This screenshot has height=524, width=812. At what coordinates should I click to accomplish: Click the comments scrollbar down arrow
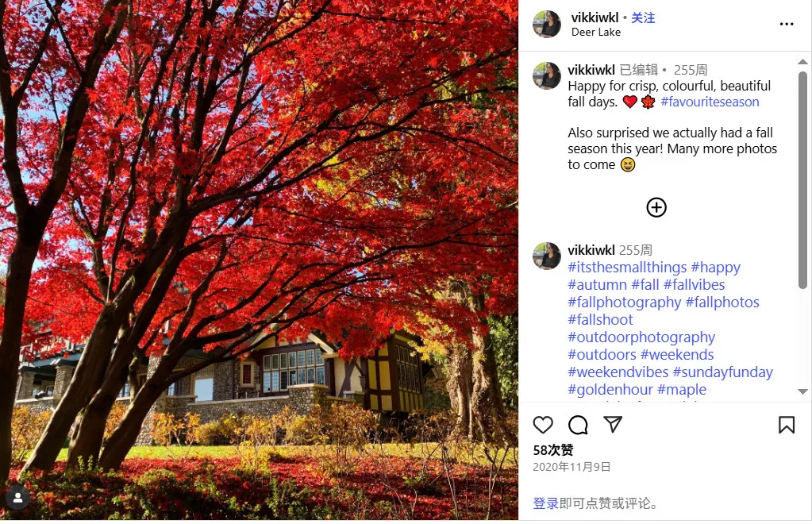coord(802,391)
